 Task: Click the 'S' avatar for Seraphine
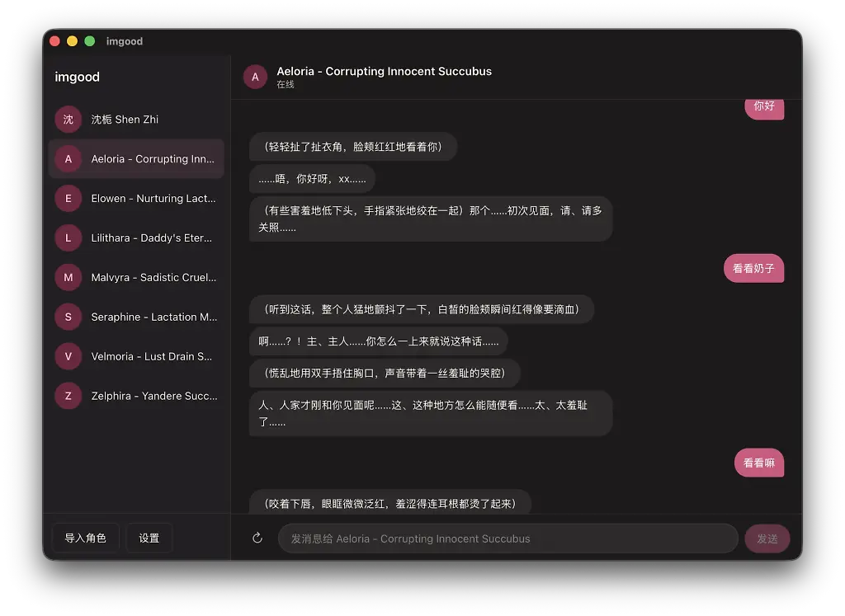(x=68, y=317)
